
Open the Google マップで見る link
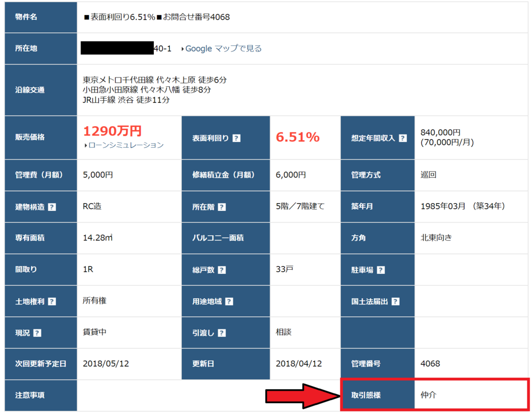(x=223, y=48)
